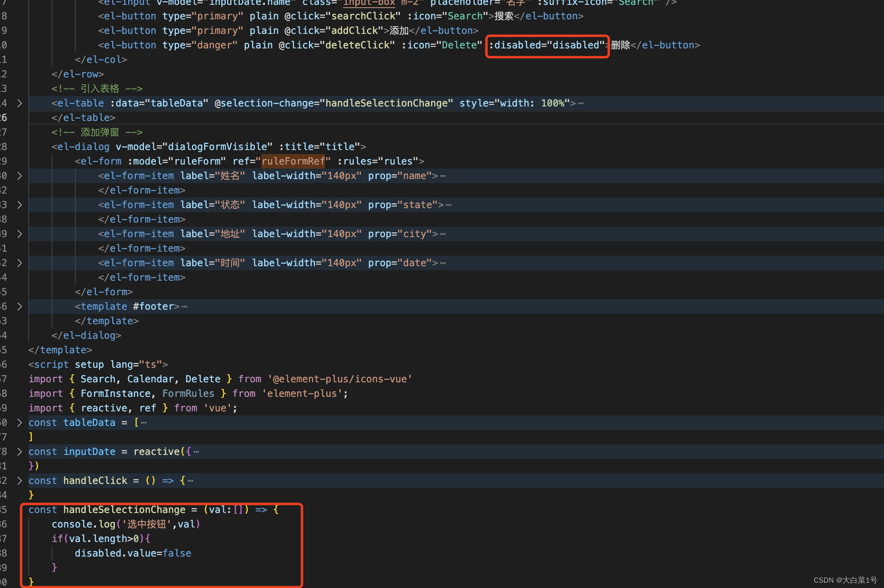Screen dimensions: 884x588
Task: Expand the folded form-item with prop state
Action: (x=19, y=205)
